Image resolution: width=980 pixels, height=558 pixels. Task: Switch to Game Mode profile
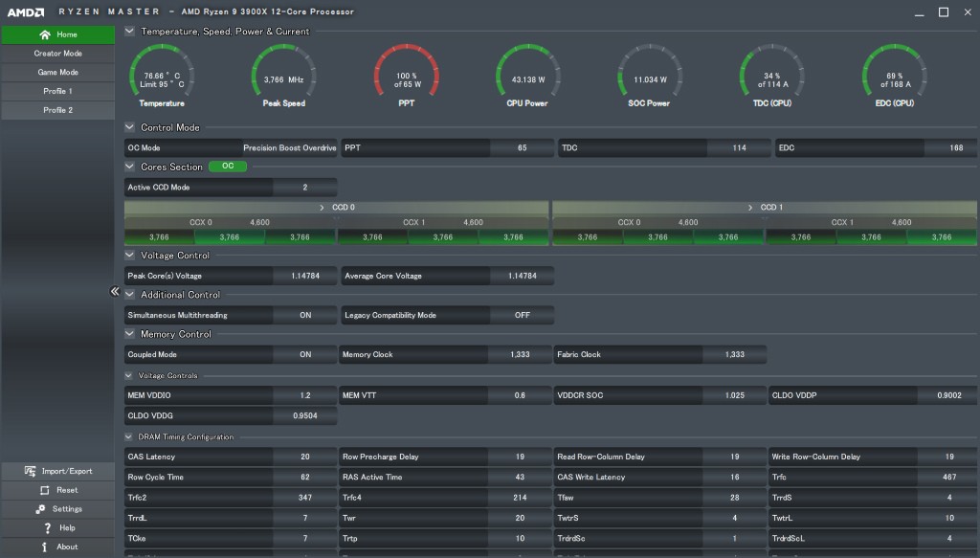click(x=57, y=73)
